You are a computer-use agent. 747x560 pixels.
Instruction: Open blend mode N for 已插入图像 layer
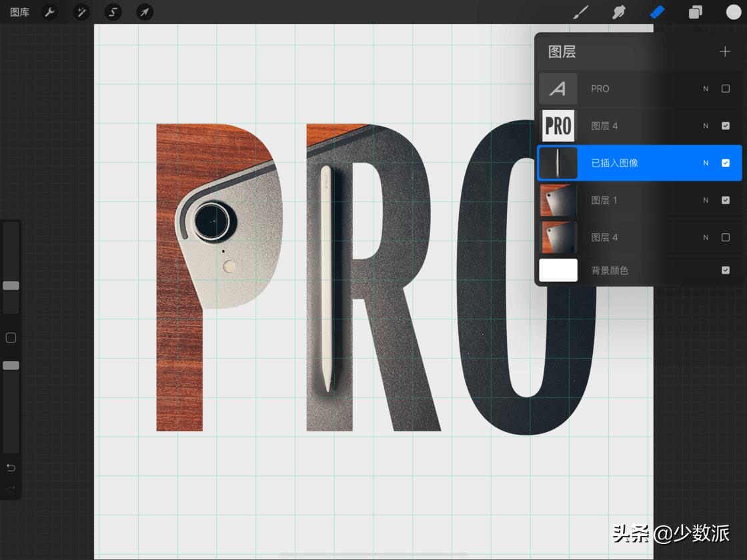(706, 163)
